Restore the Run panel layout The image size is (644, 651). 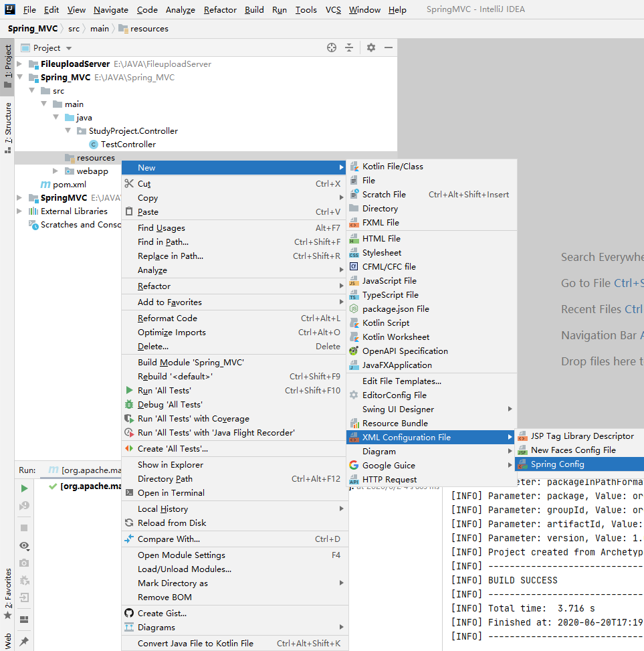click(24, 620)
